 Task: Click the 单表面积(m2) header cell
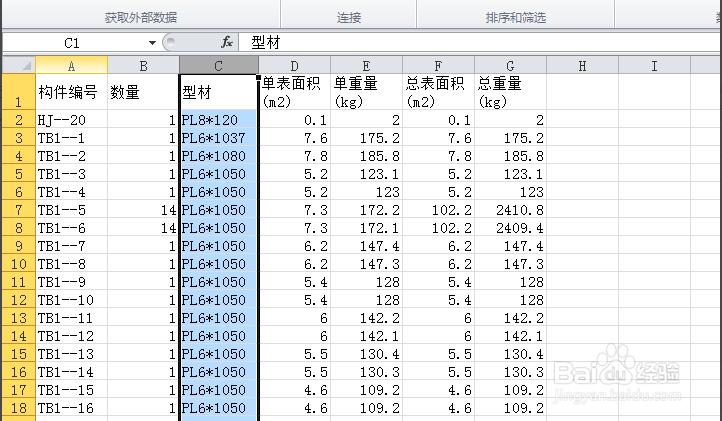tap(295, 92)
